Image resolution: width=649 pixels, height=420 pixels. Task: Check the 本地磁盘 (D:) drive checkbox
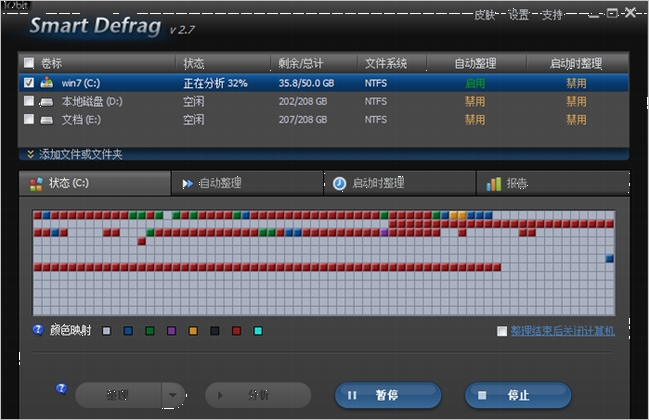click(29, 101)
